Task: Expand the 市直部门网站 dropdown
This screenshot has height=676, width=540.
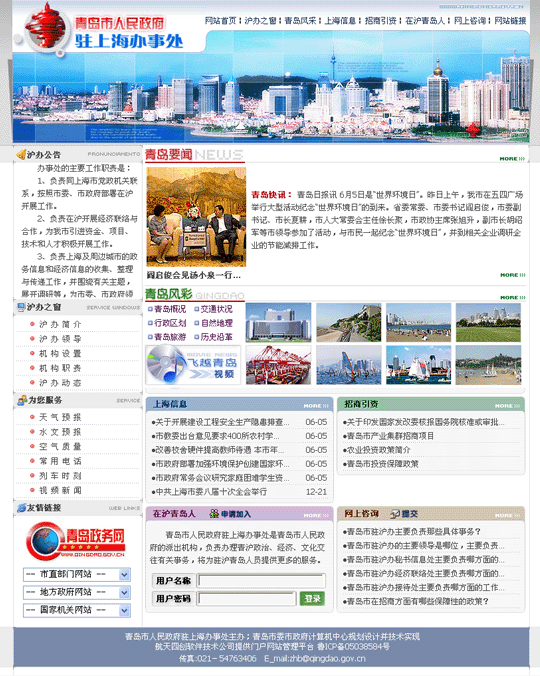Action: click(x=77, y=574)
